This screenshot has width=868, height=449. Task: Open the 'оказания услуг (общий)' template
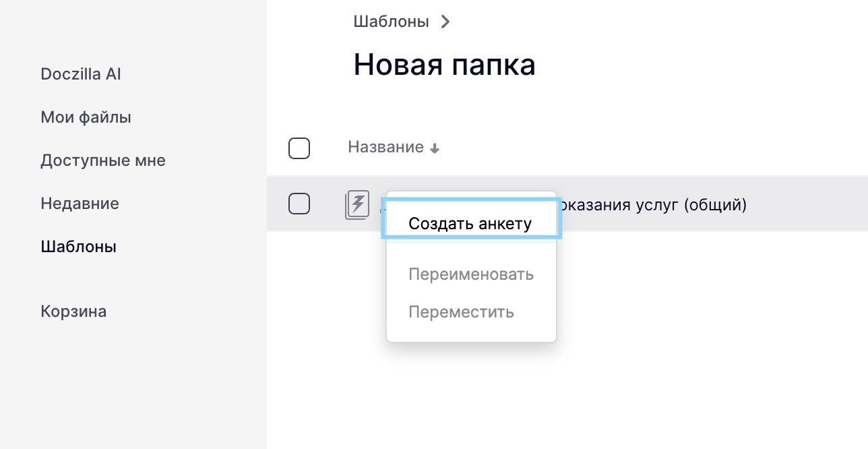click(x=652, y=204)
